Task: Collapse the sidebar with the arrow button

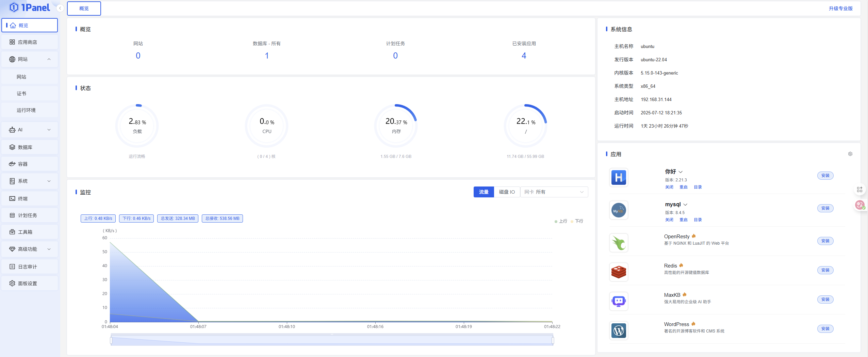Action: pyautogui.click(x=60, y=8)
